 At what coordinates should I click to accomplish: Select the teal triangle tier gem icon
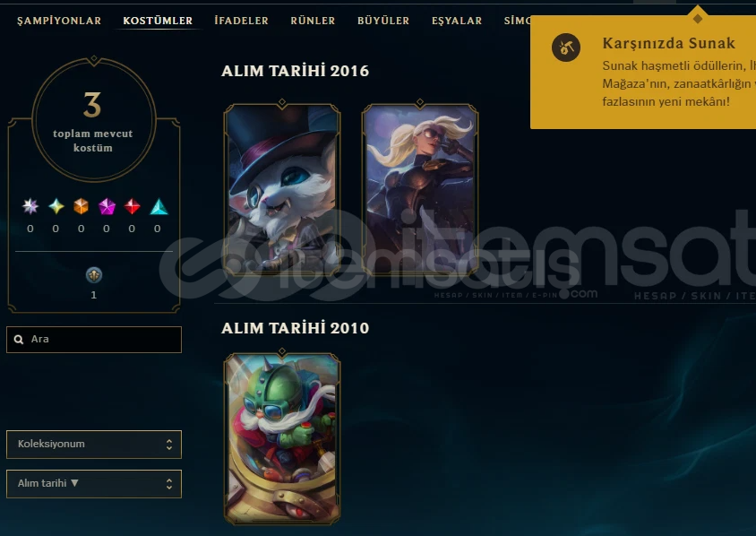pos(159,206)
